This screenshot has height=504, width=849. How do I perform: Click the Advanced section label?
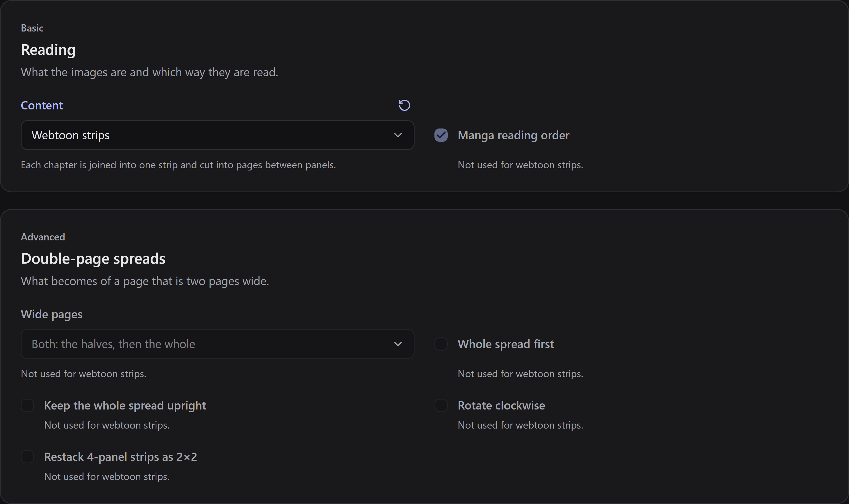tap(43, 237)
